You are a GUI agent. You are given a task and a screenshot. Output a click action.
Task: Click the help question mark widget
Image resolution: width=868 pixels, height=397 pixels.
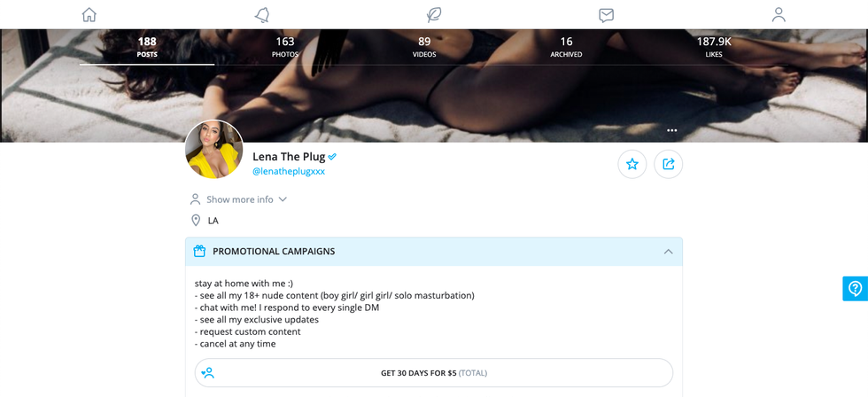(x=855, y=288)
